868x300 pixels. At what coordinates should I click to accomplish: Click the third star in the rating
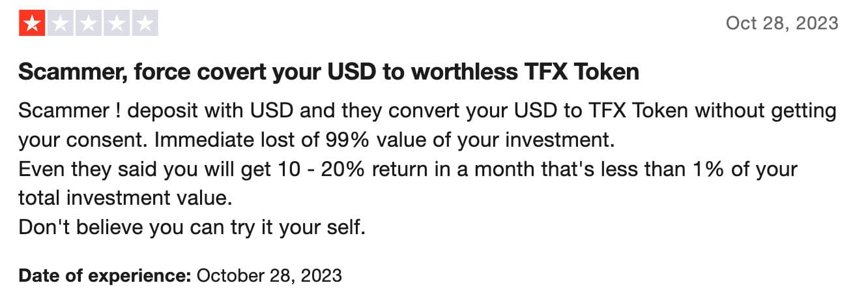pos(89,23)
